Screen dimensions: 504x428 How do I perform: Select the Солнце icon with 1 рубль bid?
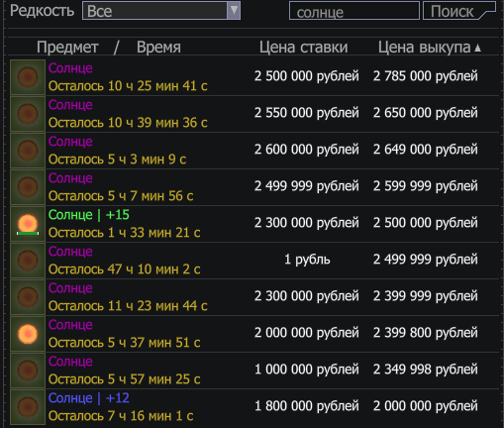[x=28, y=261]
